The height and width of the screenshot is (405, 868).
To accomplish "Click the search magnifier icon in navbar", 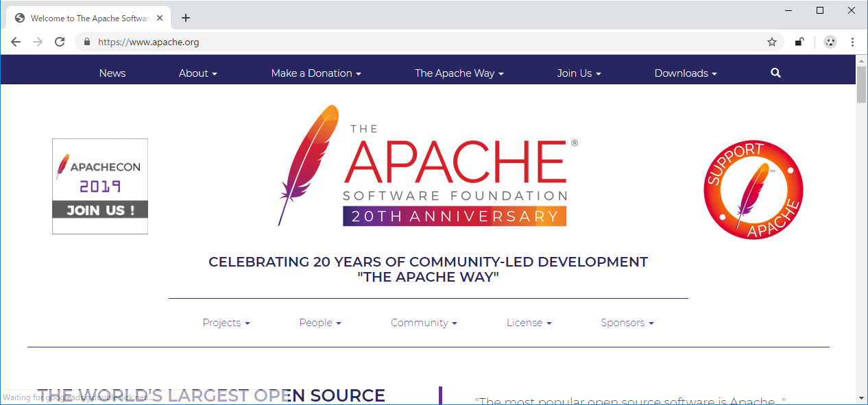I will (775, 73).
